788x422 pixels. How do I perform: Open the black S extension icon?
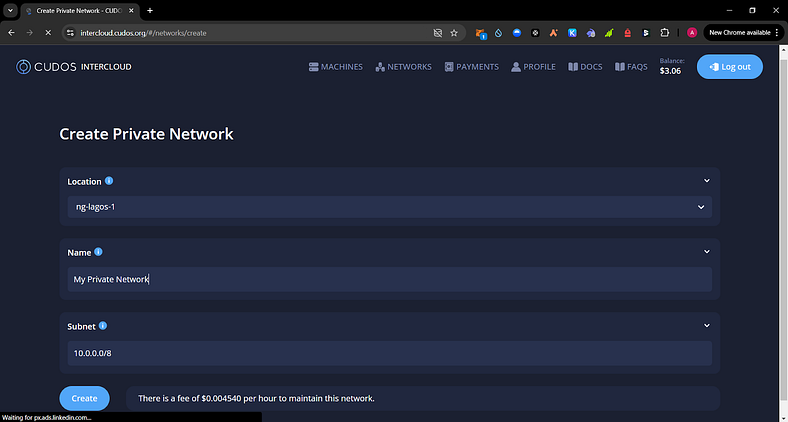click(646, 33)
